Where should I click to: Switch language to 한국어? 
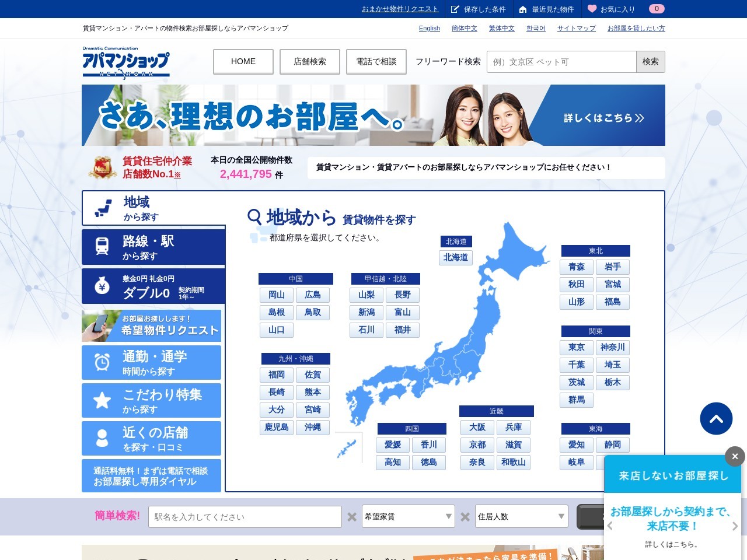[x=536, y=28]
